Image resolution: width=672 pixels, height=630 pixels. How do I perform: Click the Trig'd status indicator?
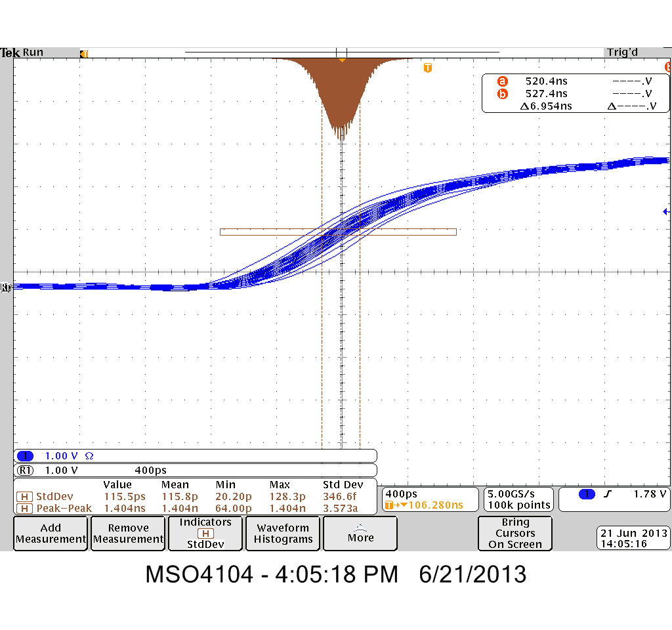(622, 52)
